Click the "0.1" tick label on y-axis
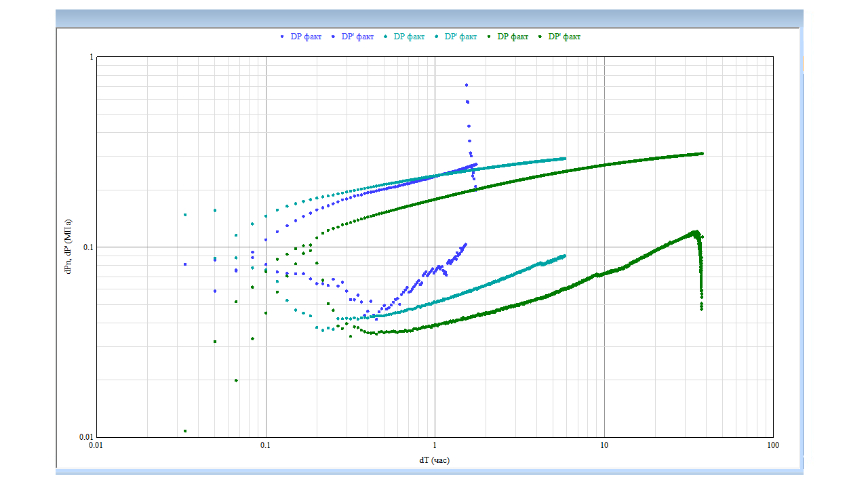 (87, 247)
